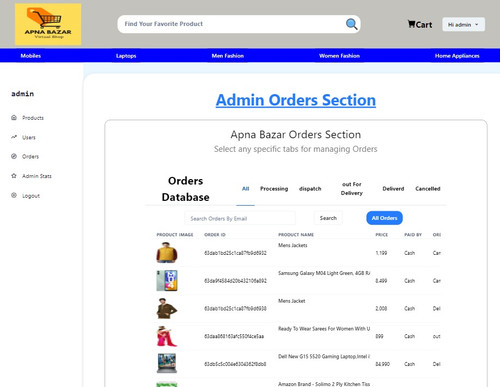
Task: Open the Men Fashion category
Action: coord(228,56)
